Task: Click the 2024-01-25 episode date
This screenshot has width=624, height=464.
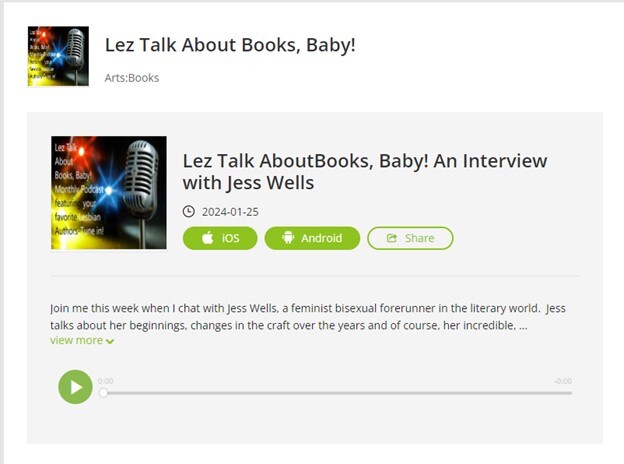Action: (x=230, y=212)
